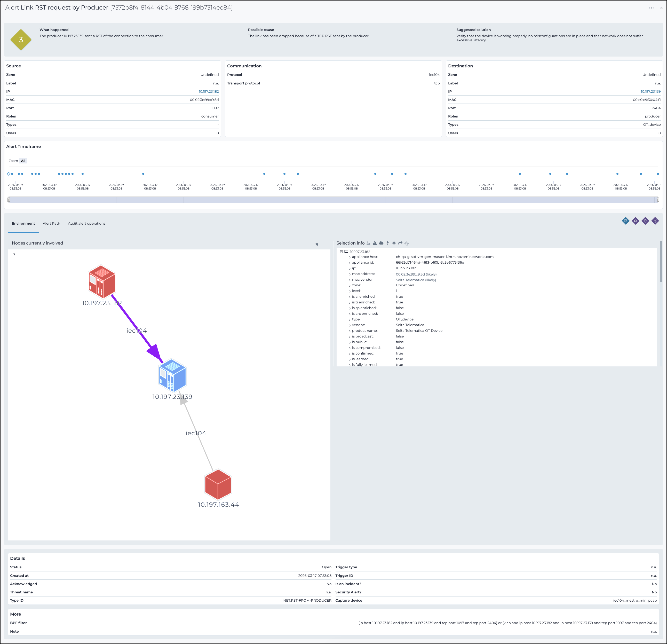The width and height of the screenshot is (667, 644).
Task: Select the 10.197.163.44 node in graph
Action: [218, 485]
